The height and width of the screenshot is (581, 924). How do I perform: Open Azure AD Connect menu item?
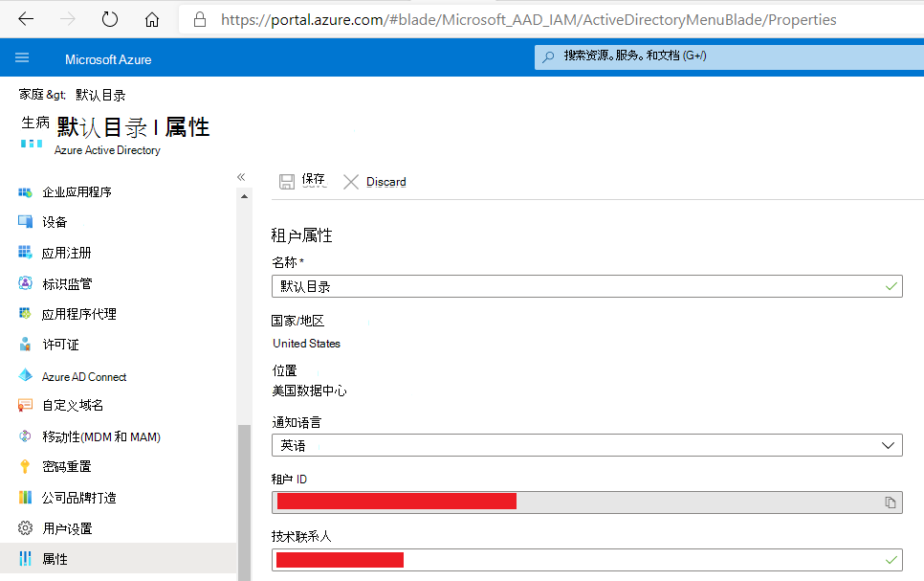84,377
